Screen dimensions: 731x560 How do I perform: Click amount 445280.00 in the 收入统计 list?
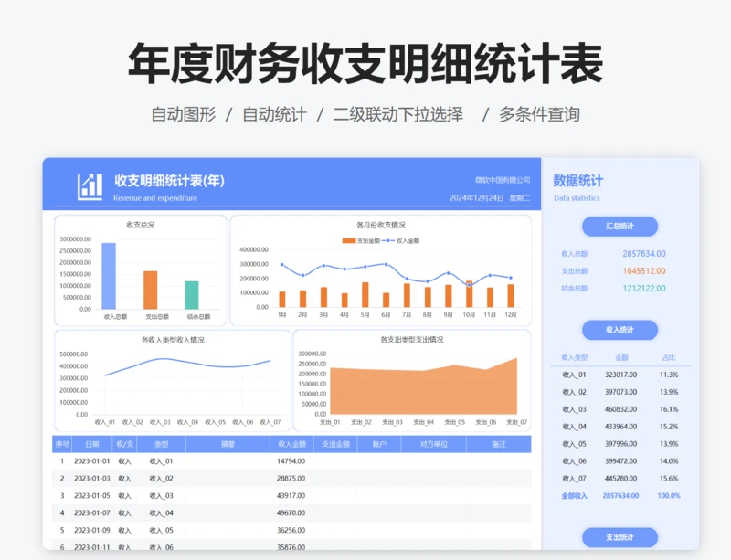click(620, 479)
